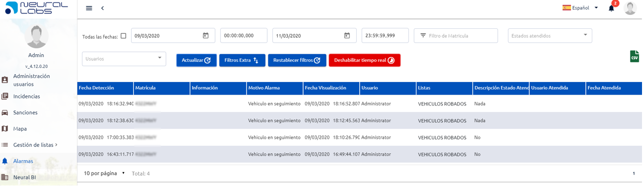The width and height of the screenshot is (644, 191).
Task: Click visualization time 18:10:26.790 cell
Action: pos(332,137)
